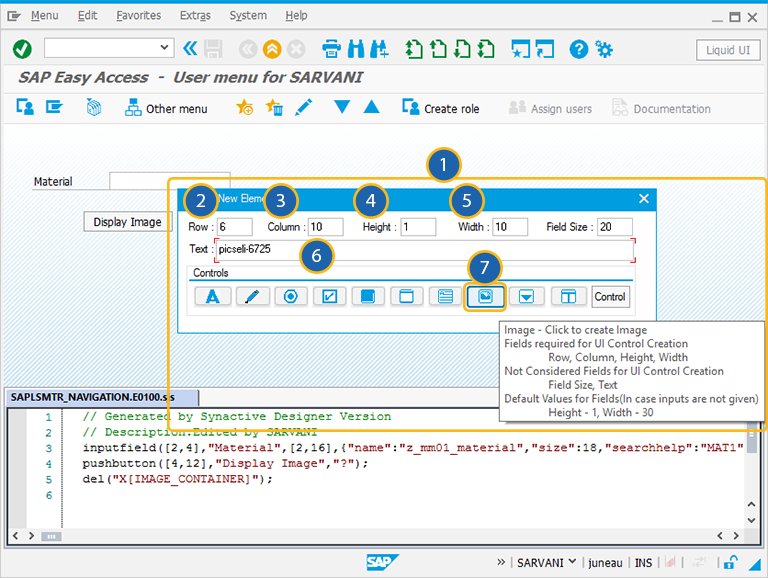Expand the SARVANI status bar dropdown
This screenshot has width=768, height=578.
tap(572, 562)
